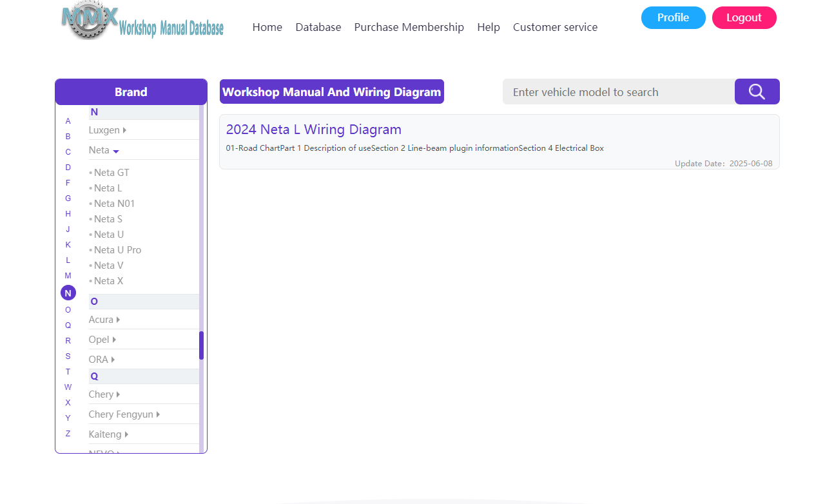
Task: Click the highlighted N index letter
Action: click(68, 293)
